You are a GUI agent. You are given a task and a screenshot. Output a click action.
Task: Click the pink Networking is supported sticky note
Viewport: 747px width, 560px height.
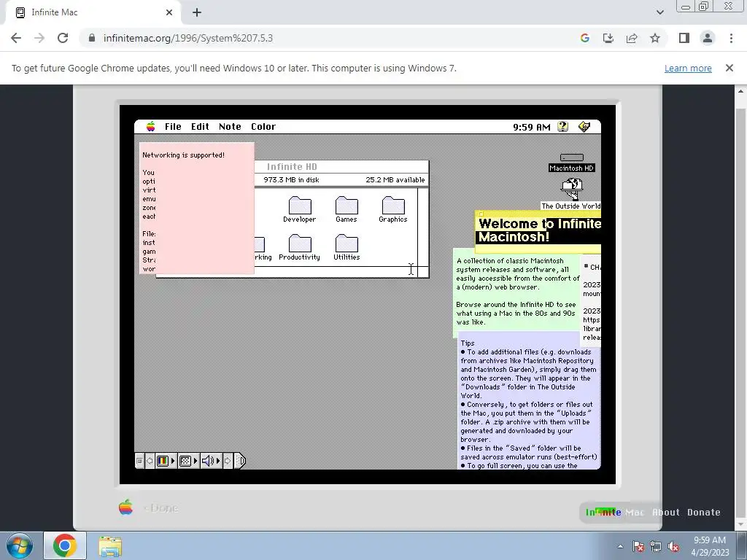click(197, 208)
